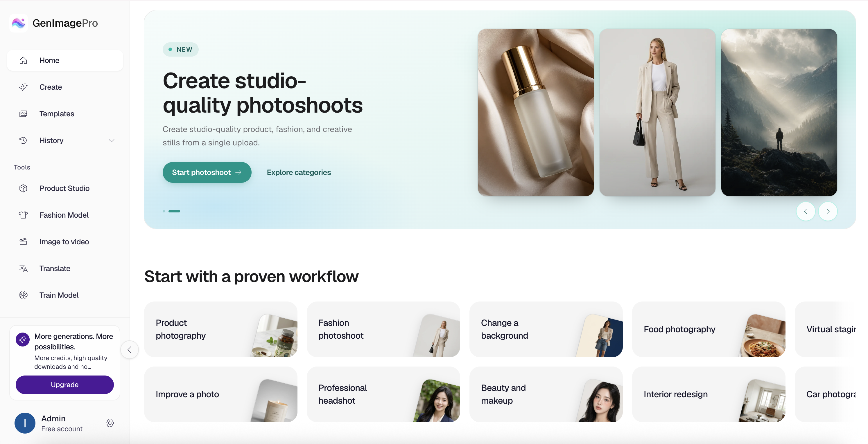
Task: Open the beige suit model banner image
Action: point(657,112)
